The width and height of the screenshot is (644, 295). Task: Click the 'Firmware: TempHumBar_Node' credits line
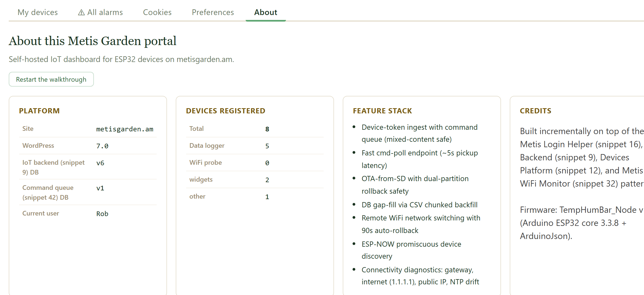[x=582, y=223]
